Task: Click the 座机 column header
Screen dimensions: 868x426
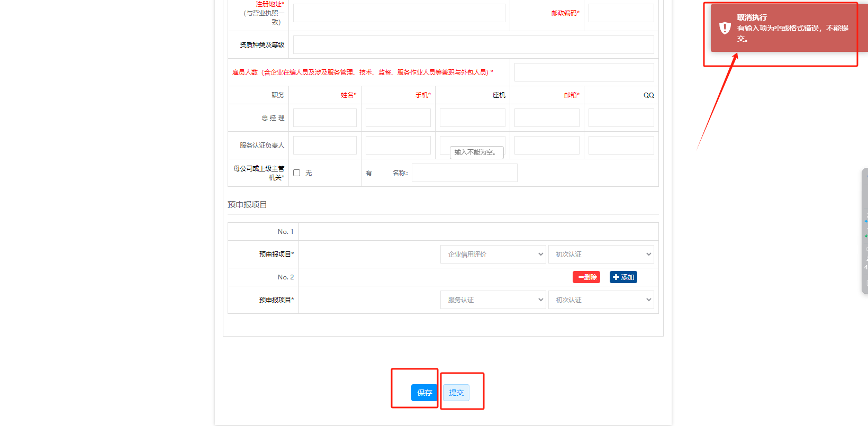Action: (x=499, y=95)
